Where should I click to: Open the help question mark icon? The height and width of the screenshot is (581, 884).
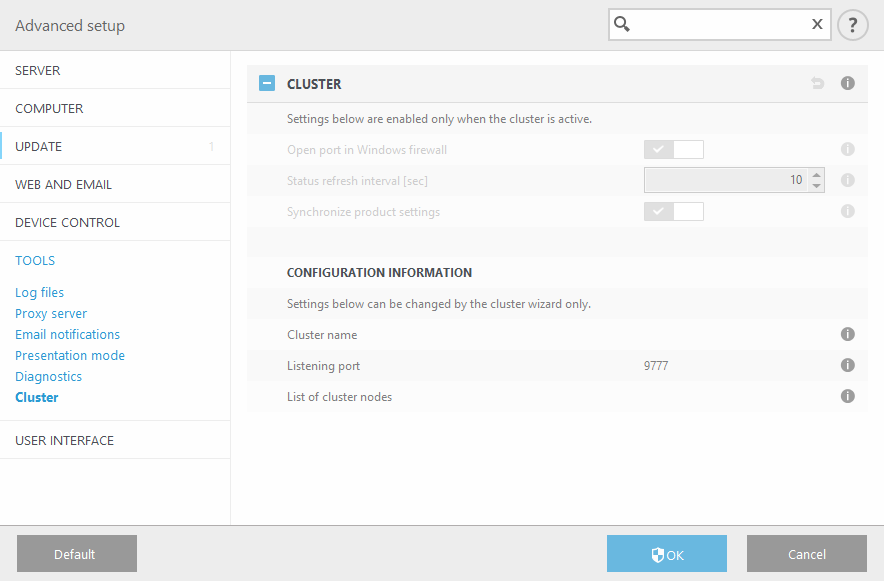pos(852,24)
